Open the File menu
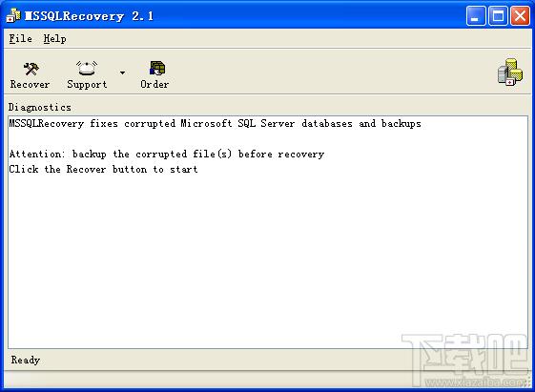535x392 pixels. (x=20, y=38)
